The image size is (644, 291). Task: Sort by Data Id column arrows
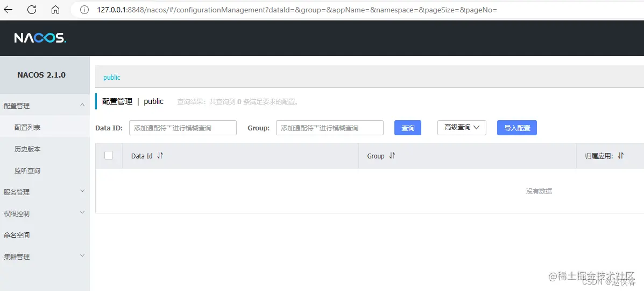(x=160, y=156)
